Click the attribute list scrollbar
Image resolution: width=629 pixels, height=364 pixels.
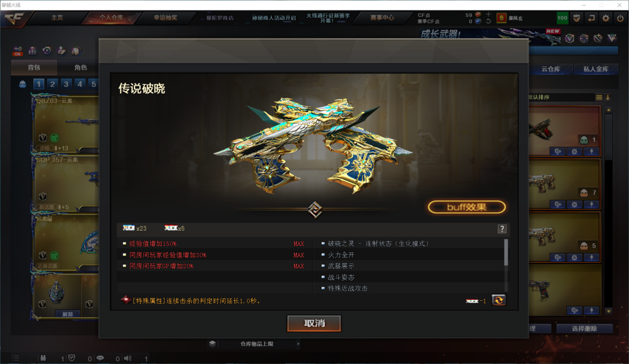pyautogui.click(x=506, y=253)
